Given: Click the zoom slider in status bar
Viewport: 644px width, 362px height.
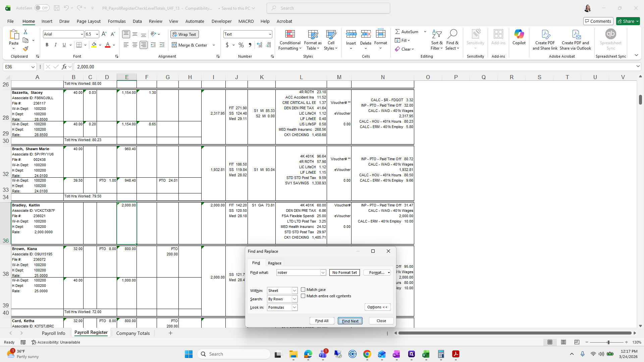Looking at the screenshot, I should click(608, 342).
